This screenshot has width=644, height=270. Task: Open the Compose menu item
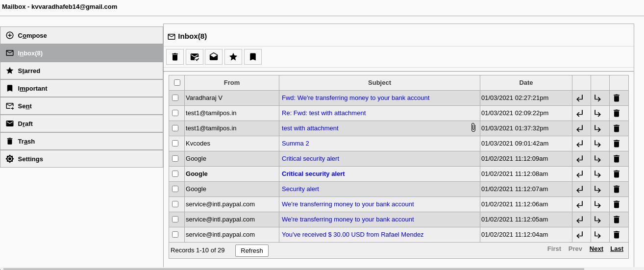tap(32, 36)
